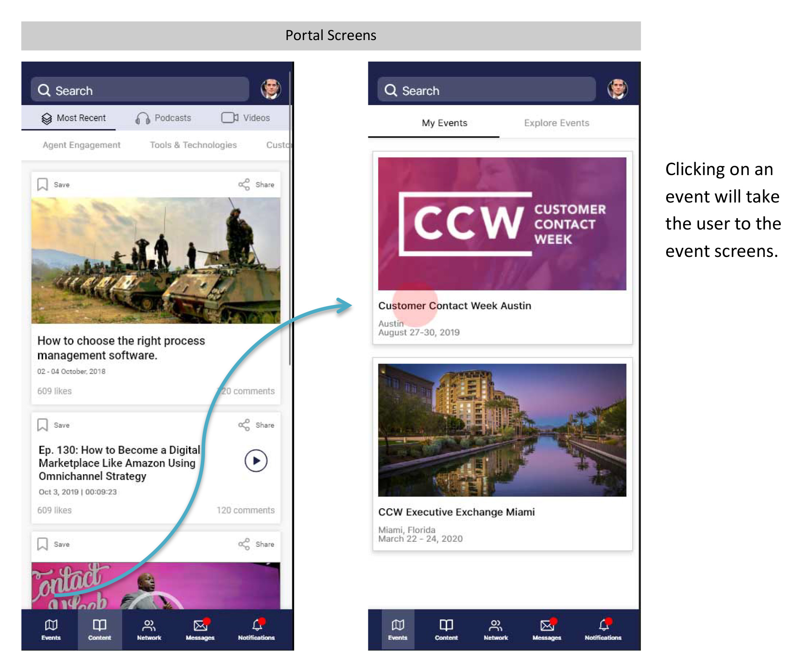Open Events in Events screen bottom bar
This screenshot has height=672, width=802.
tap(398, 630)
